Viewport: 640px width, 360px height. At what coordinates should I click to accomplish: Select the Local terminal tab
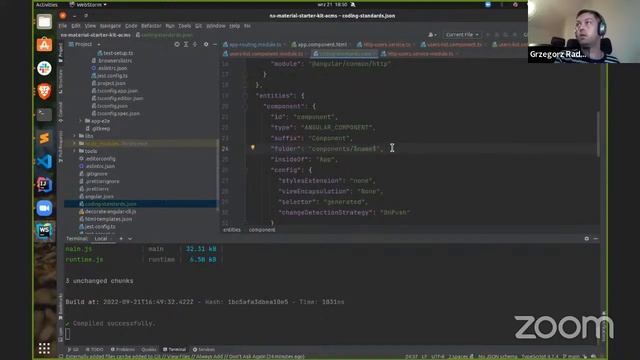[x=101, y=238]
